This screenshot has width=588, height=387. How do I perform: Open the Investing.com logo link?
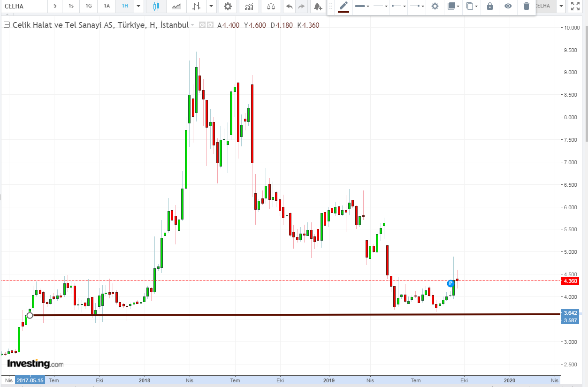click(x=35, y=364)
